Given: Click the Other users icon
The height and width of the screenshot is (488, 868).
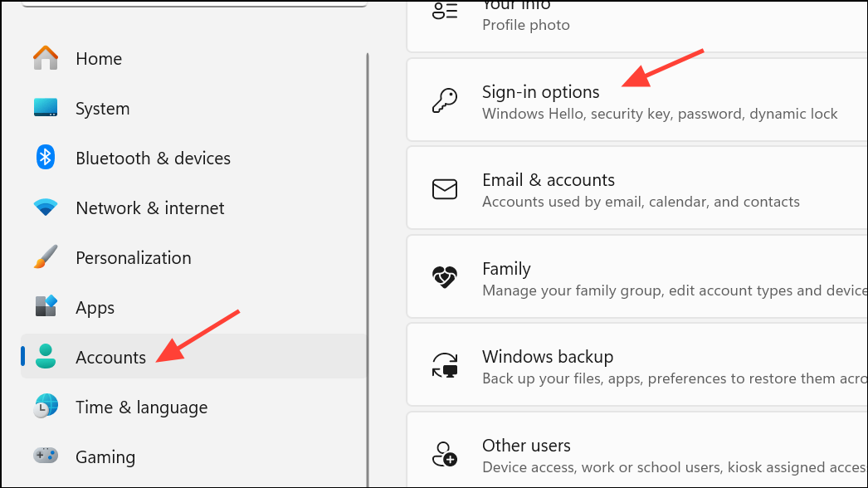Looking at the screenshot, I should 445,454.
